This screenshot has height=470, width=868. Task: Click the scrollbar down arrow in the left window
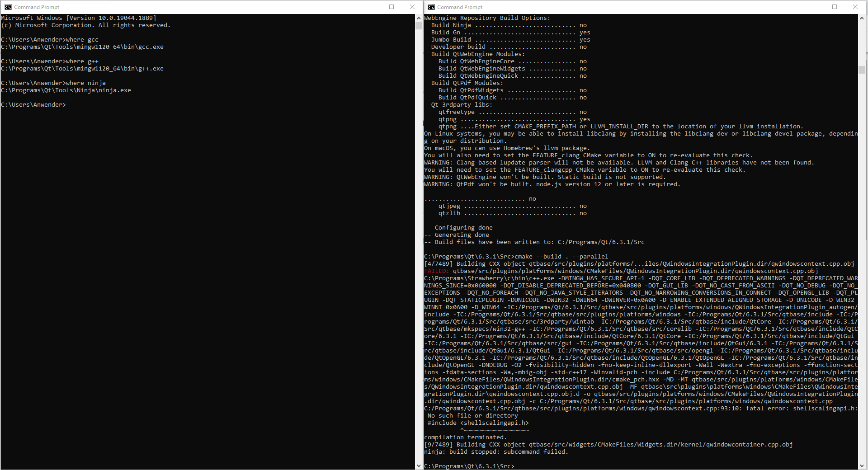[x=418, y=465]
